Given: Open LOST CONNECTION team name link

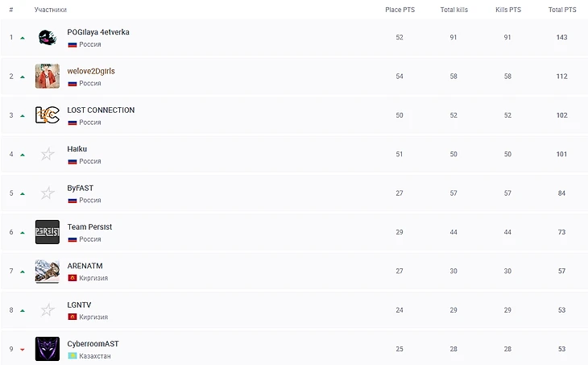Looking at the screenshot, I should tap(101, 110).
